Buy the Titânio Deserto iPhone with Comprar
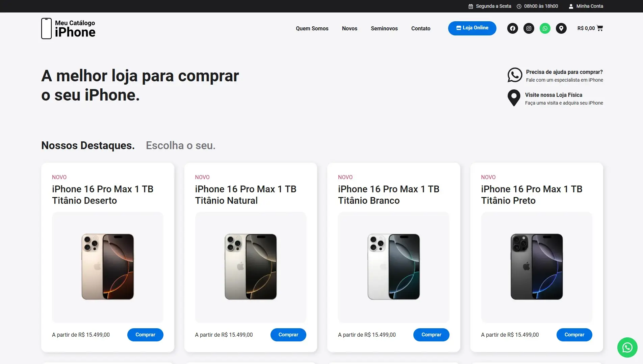 145,335
